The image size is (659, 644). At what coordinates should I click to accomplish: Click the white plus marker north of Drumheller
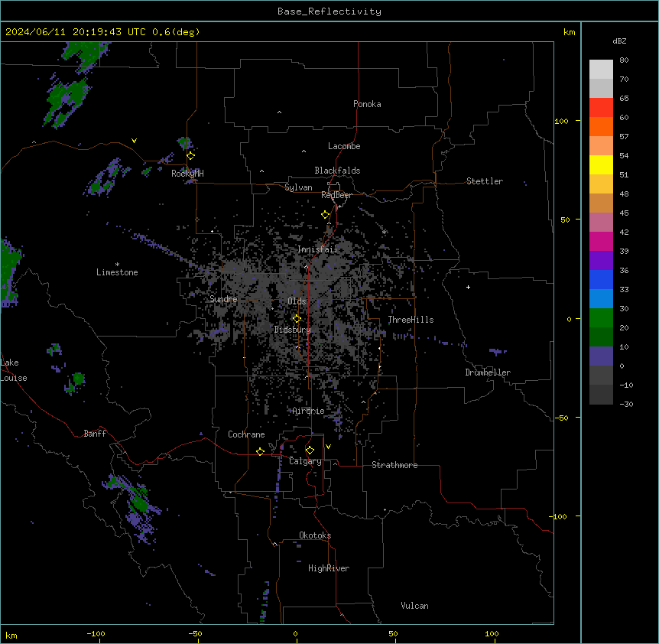468,287
